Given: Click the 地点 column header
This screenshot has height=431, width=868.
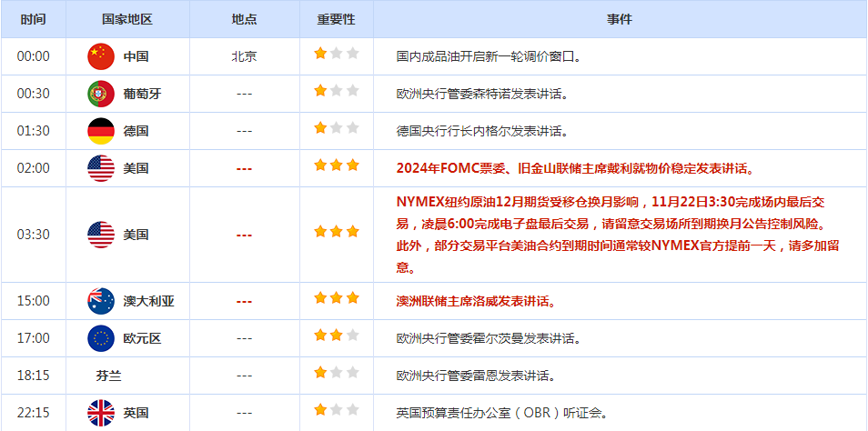Looking at the screenshot, I should point(244,19).
